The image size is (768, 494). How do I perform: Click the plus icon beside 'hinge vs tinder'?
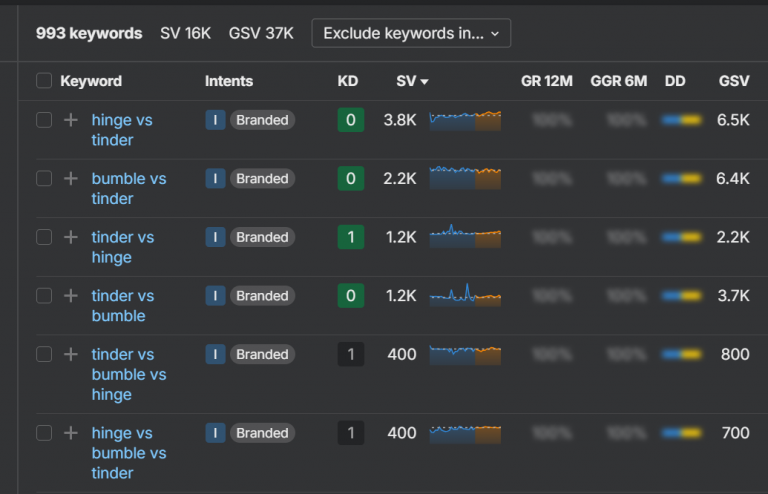(70, 120)
